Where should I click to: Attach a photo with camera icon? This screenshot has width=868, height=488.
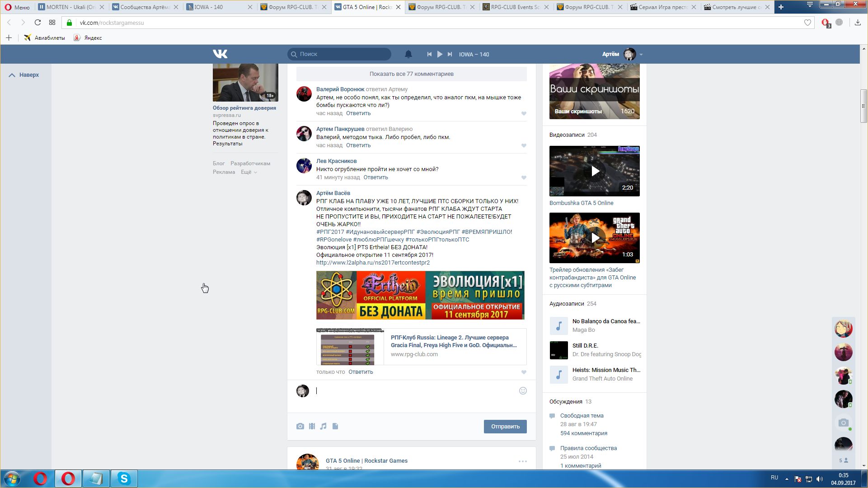pos(300,427)
